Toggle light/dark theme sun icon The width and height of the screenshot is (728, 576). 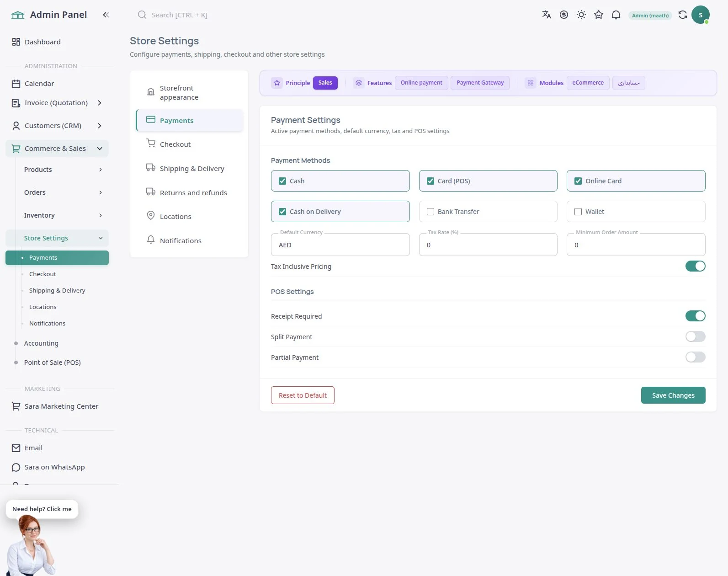(581, 15)
